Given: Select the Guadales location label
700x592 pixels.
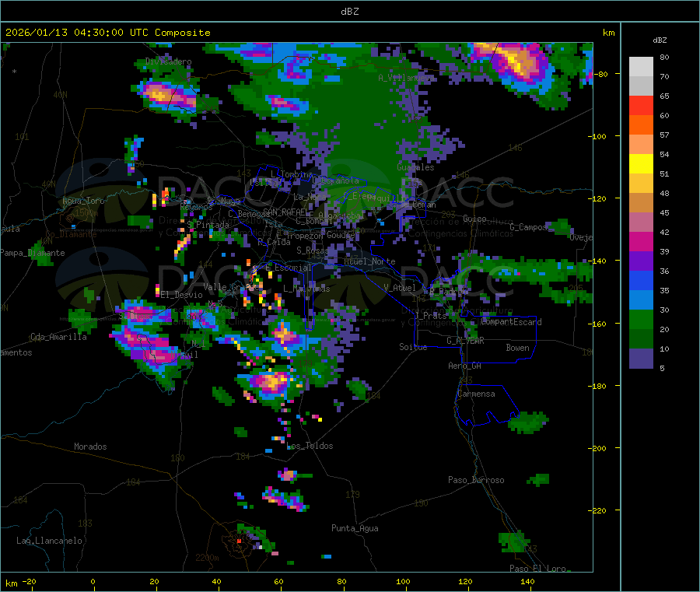Looking at the screenshot, I should pyautogui.click(x=415, y=167).
